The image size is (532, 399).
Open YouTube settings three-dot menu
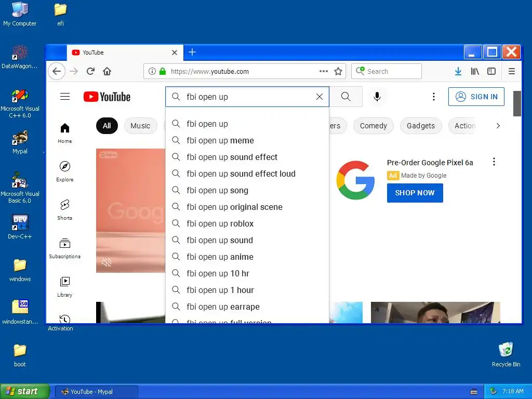coord(434,97)
